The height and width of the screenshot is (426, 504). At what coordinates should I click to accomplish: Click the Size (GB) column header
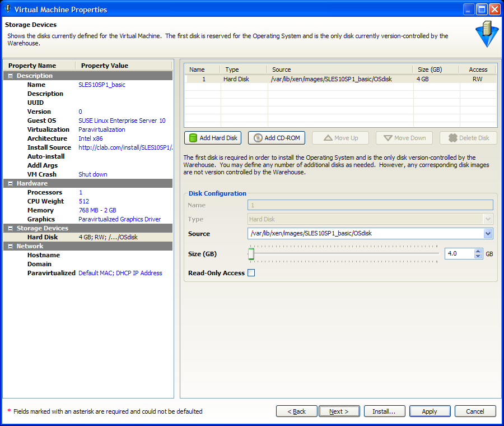(436, 70)
